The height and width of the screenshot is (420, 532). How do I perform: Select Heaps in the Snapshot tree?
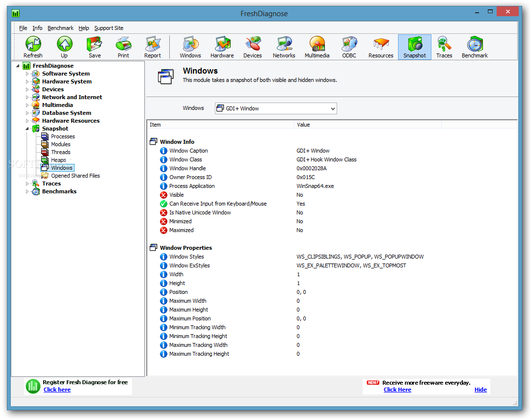coord(58,160)
